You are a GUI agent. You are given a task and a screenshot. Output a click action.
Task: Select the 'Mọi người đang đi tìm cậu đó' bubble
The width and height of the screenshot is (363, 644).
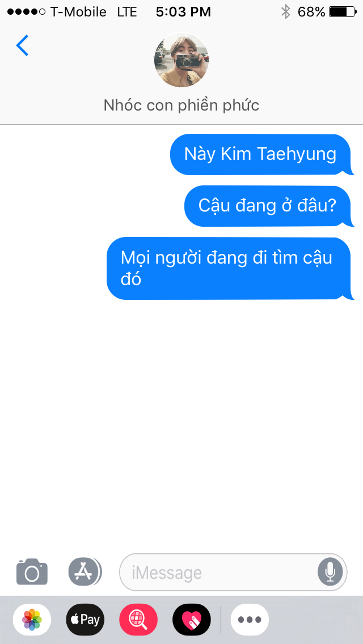230,268
